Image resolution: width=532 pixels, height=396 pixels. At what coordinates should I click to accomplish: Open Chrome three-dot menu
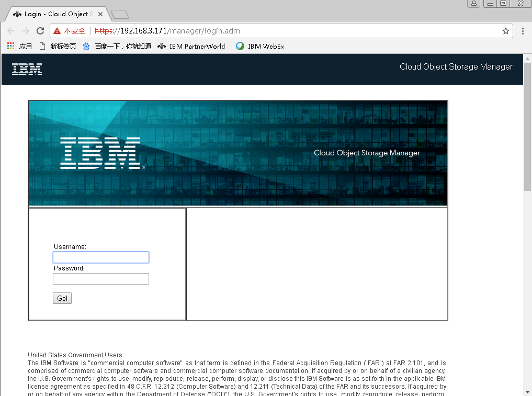point(523,31)
